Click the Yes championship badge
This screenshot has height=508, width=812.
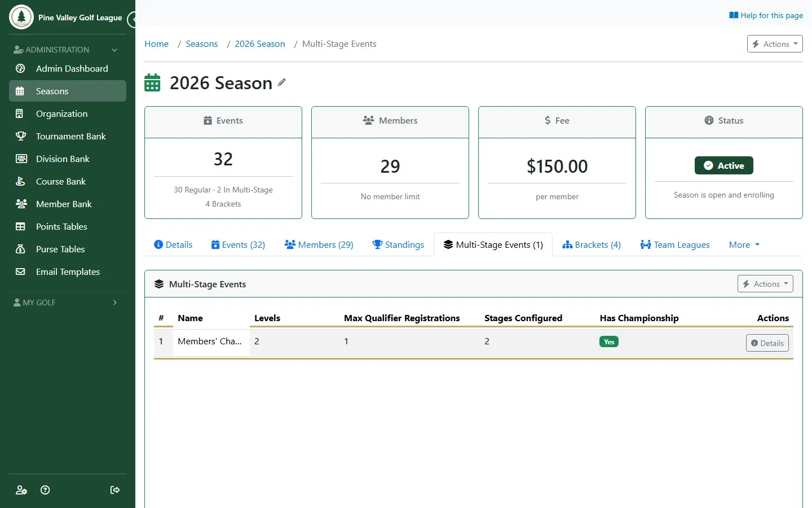click(x=609, y=341)
